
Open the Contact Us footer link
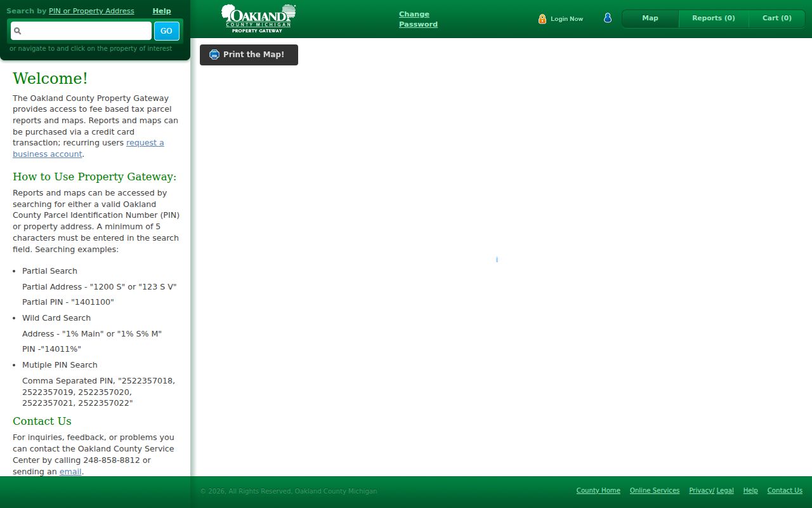point(785,491)
